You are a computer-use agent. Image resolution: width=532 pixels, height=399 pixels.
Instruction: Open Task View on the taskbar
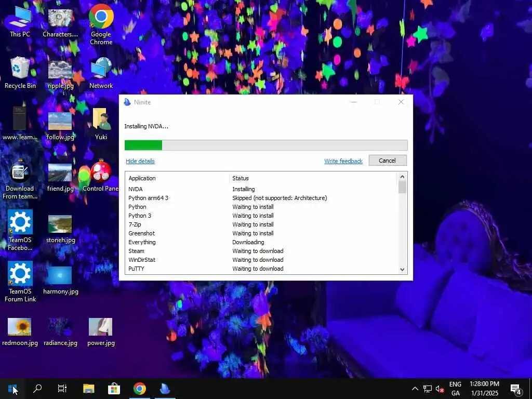(x=62, y=389)
